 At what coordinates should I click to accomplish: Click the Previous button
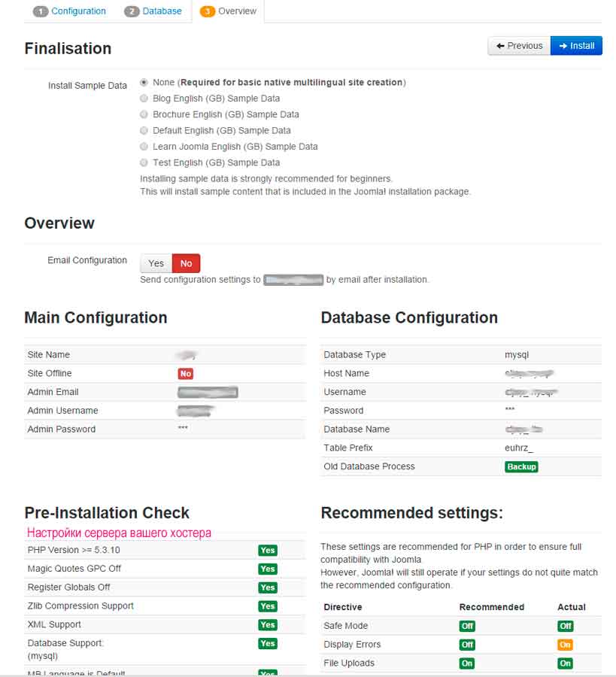[x=519, y=46]
